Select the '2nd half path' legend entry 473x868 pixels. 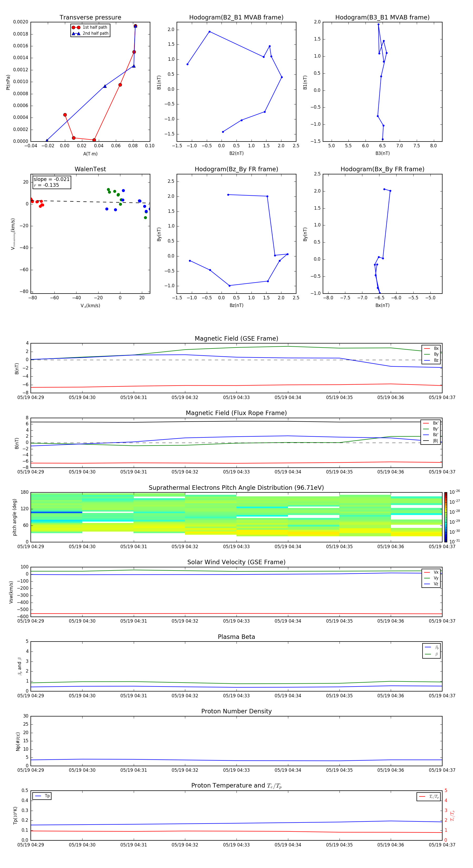click(x=90, y=33)
